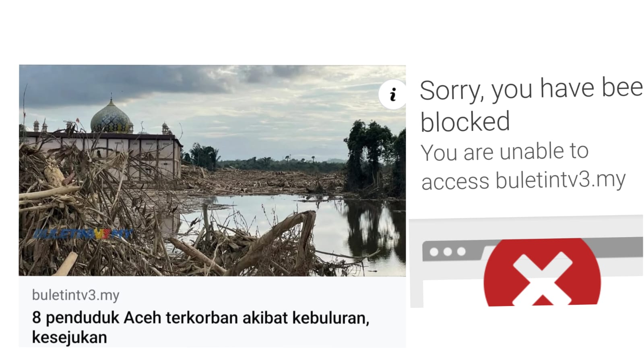644x362 pixels.
Task: Click the word 'blocked' in the heading
Action: (x=465, y=122)
